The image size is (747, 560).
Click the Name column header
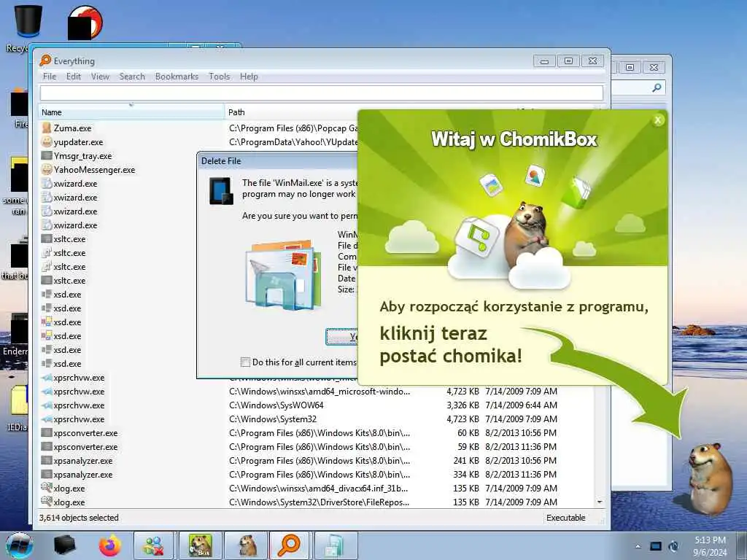pos(131,112)
